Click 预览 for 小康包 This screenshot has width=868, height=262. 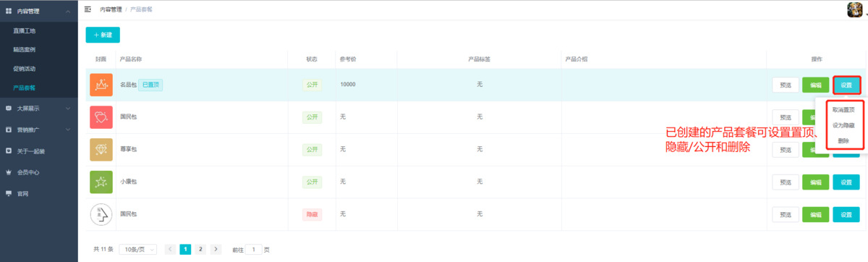click(786, 182)
